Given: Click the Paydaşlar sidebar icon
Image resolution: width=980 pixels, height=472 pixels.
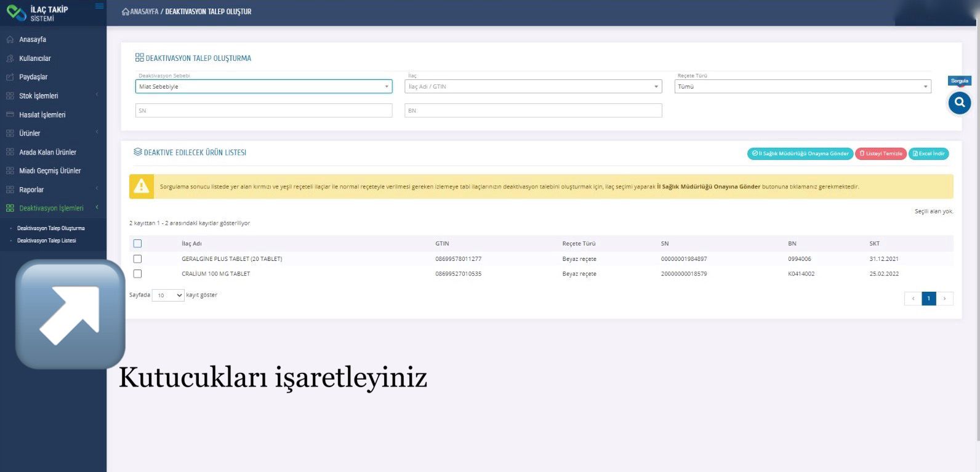Looking at the screenshot, I should click(x=10, y=77).
